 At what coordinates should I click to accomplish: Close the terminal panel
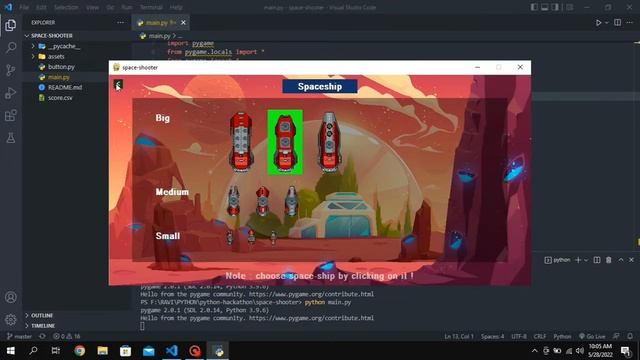tap(631, 260)
